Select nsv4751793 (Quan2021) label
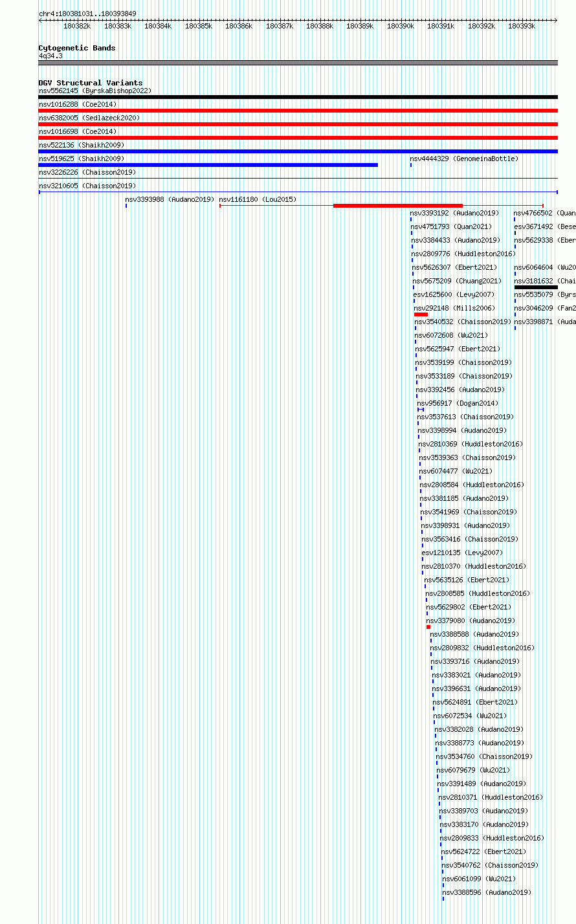This screenshot has height=924, width=576. [451, 227]
